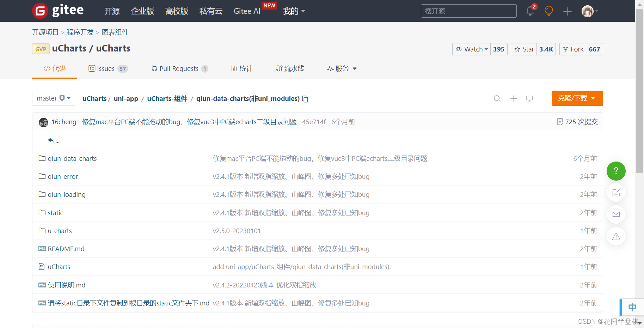Click 程序开发 breadcrumb link

(x=80, y=32)
